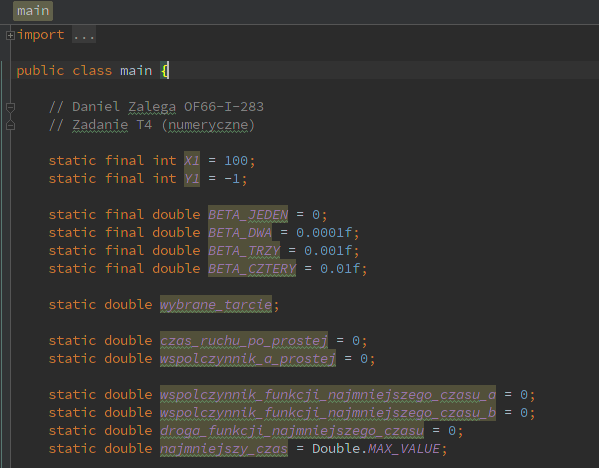Click the word numeryczne in comment

(208, 125)
